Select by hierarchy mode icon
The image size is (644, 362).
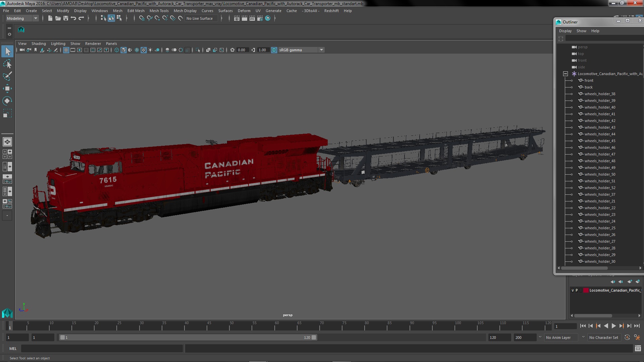pos(103,18)
